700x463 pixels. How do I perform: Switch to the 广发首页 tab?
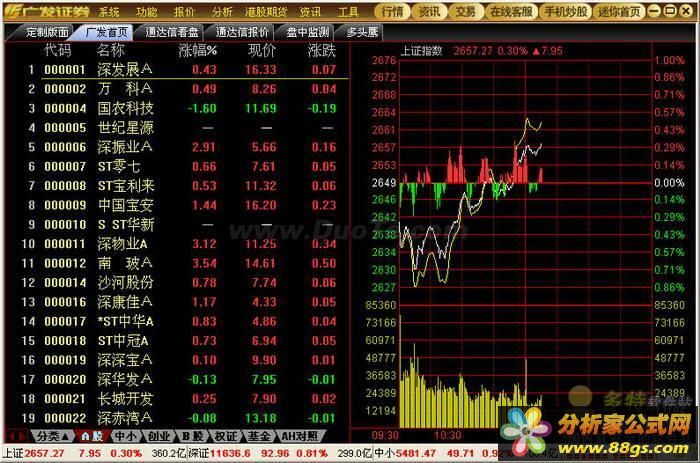coord(107,32)
